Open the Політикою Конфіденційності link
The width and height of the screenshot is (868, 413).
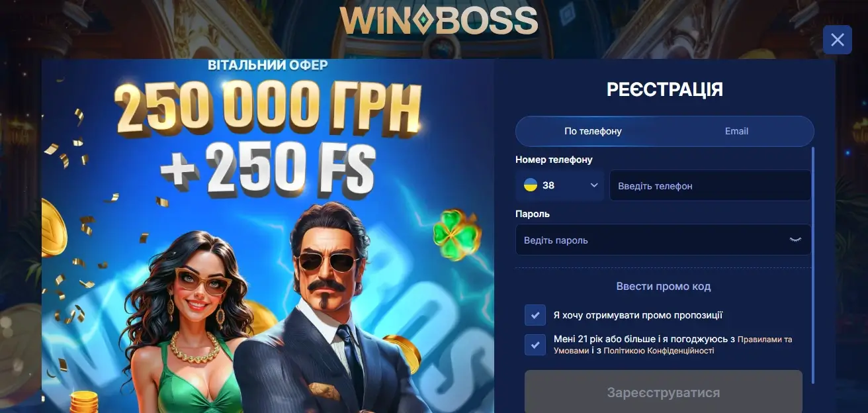[659, 351]
